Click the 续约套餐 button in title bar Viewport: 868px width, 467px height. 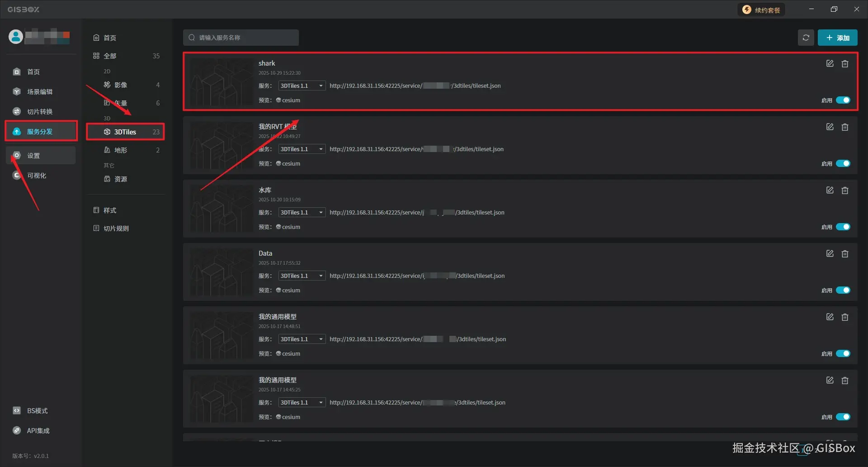point(762,10)
